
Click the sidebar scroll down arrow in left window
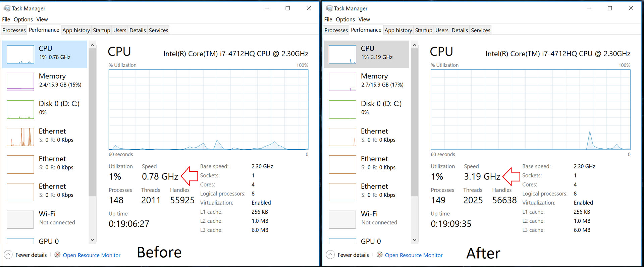(x=93, y=240)
